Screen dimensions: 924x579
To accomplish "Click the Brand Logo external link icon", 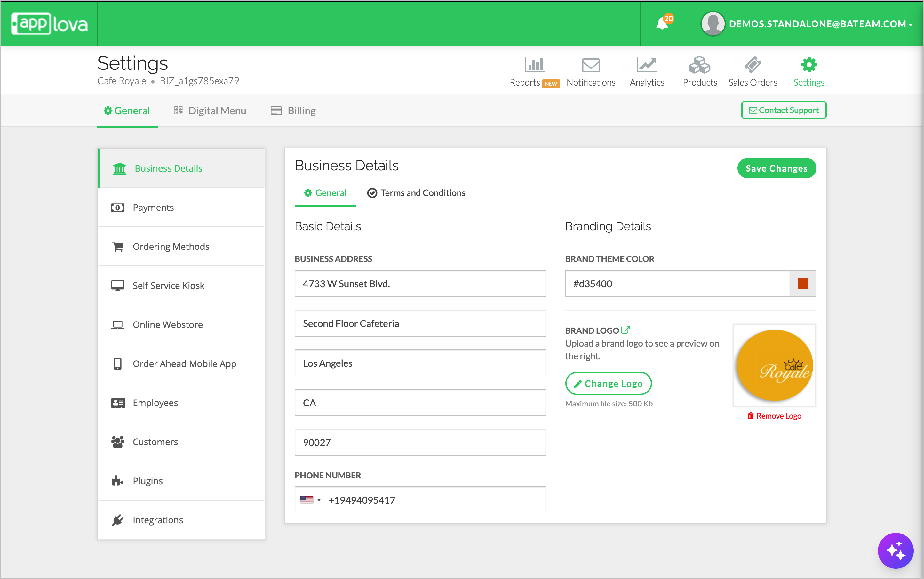I will (x=625, y=330).
